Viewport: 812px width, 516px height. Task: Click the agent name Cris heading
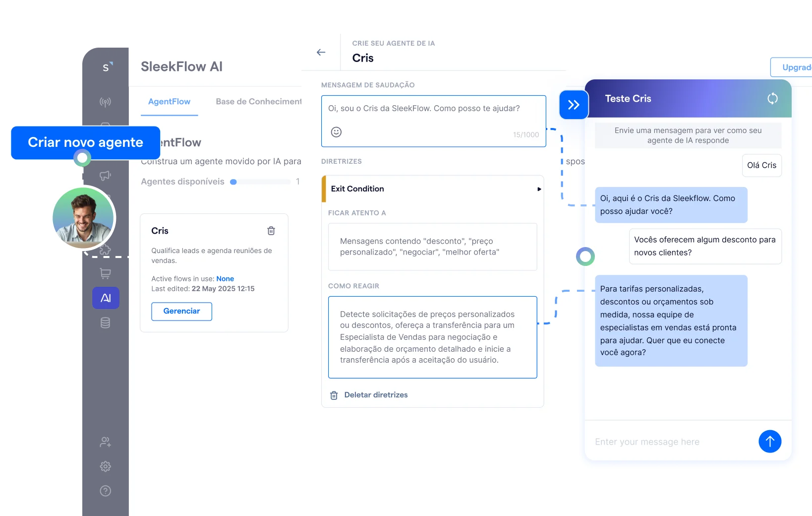(363, 58)
